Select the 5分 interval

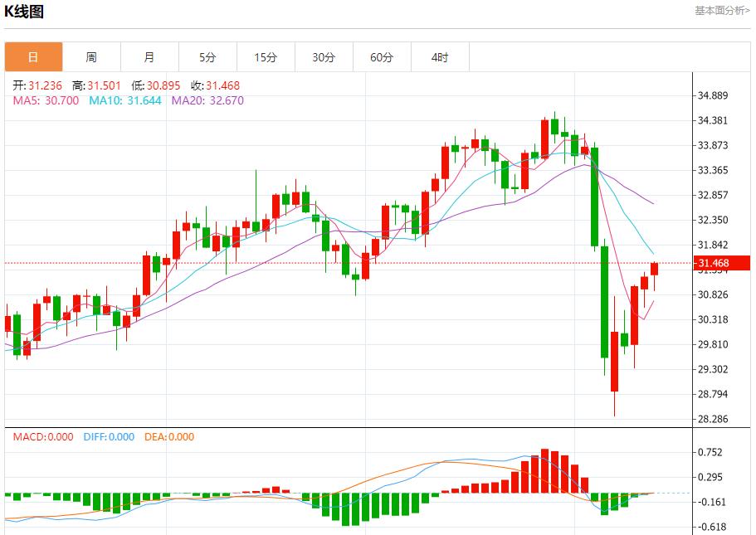[x=207, y=56]
